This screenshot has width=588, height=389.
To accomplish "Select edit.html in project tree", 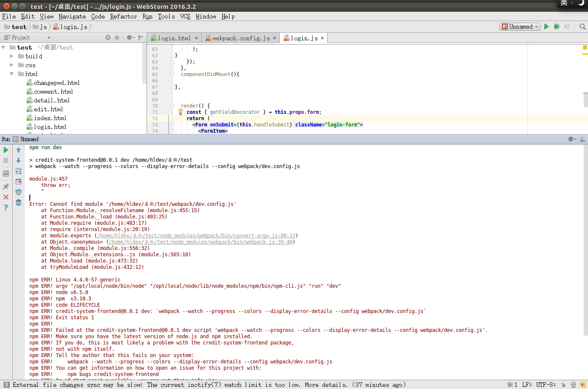I will 45,109.
